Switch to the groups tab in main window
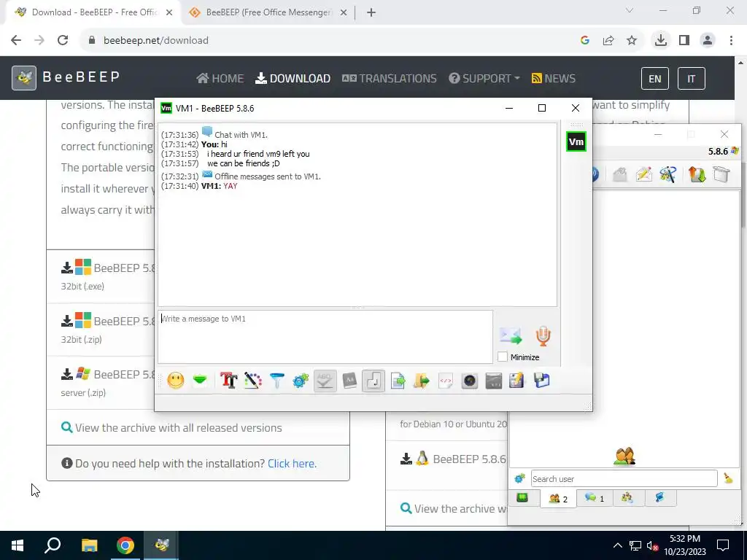This screenshot has width=747, height=560. [627, 498]
